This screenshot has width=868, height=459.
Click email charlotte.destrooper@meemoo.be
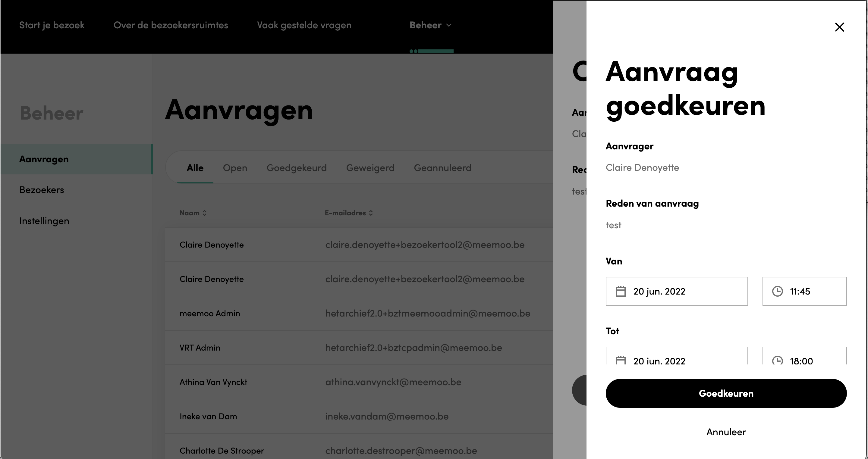click(401, 451)
